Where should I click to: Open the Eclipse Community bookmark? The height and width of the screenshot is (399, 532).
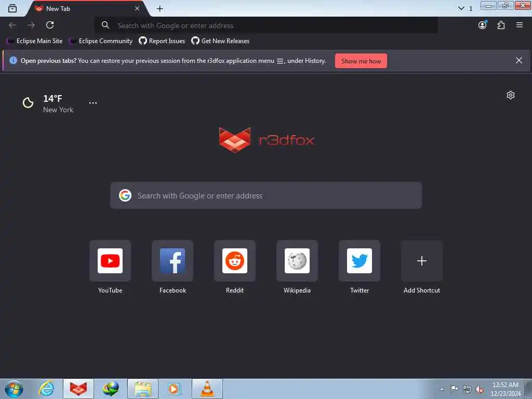coord(101,41)
